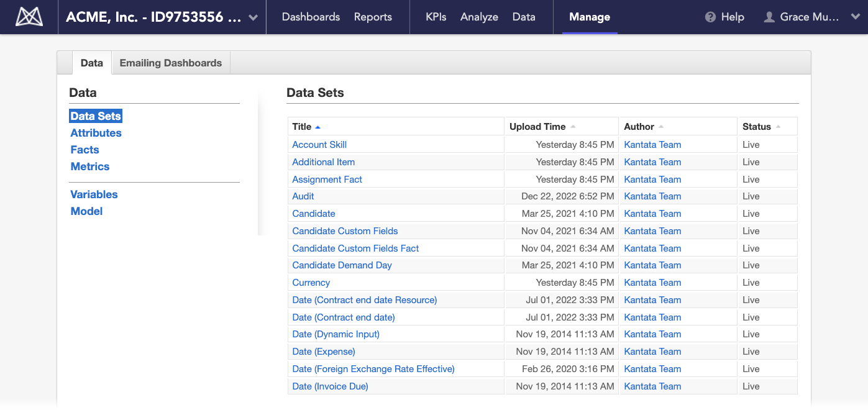
Task: Click Kantata Team author in Audit row
Action: point(652,196)
